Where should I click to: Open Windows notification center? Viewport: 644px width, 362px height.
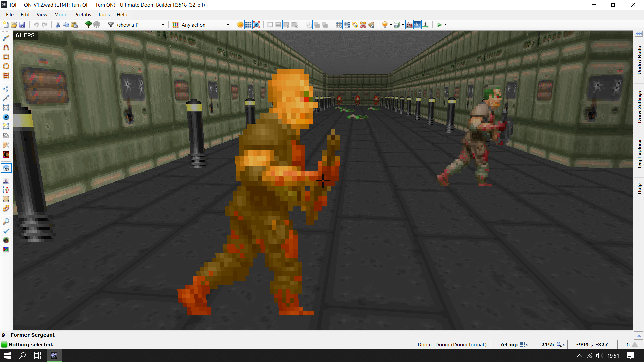tap(630, 356)
